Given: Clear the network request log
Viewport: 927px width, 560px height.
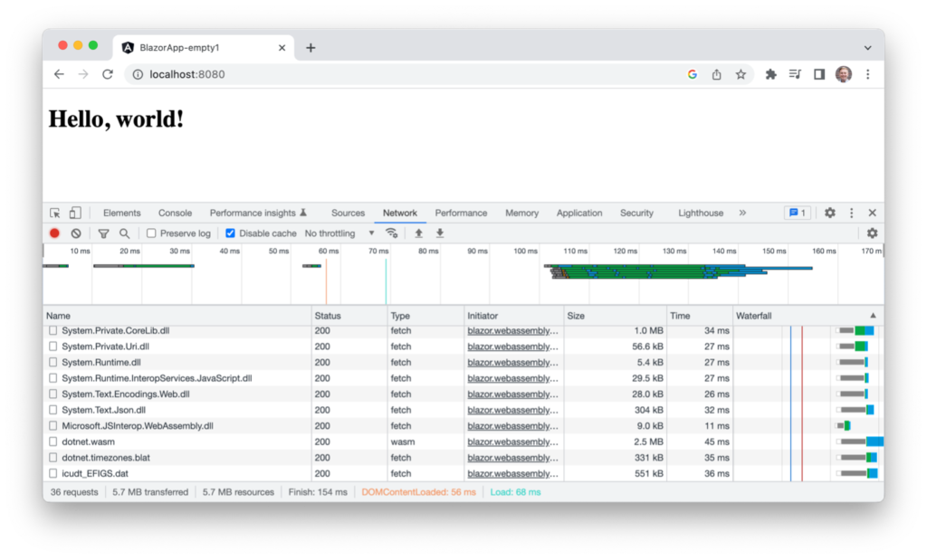Looking at the screenshot, I should pos(76,233).
